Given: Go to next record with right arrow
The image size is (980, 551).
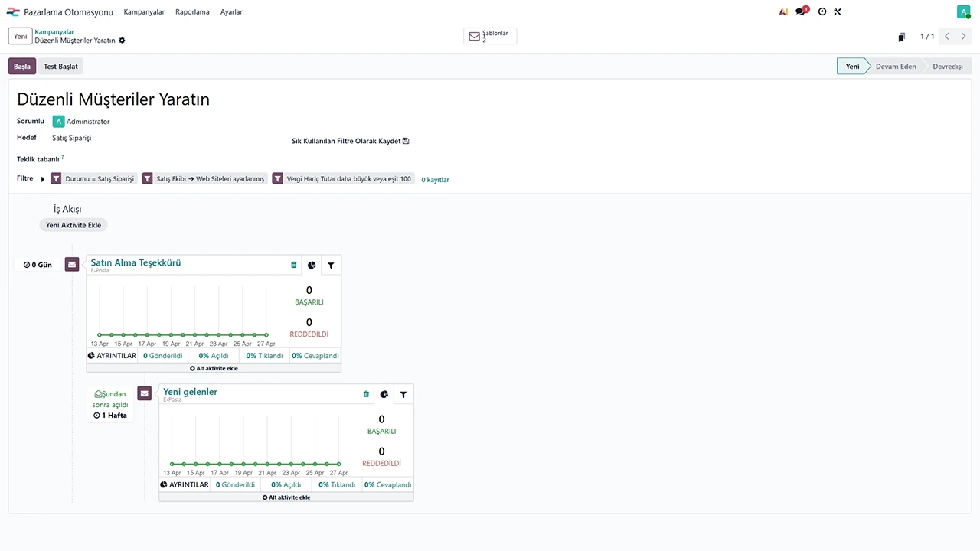Looking at the screenshot, I should (963, 37).
